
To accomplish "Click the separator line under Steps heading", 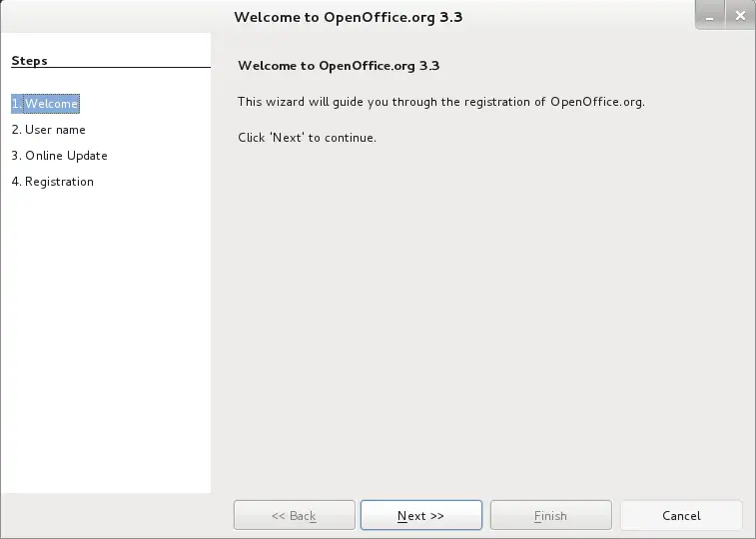I will pos(111,68).
